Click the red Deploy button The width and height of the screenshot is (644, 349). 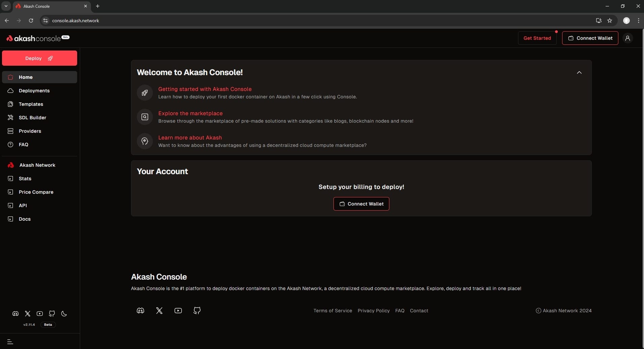[39, 58]
